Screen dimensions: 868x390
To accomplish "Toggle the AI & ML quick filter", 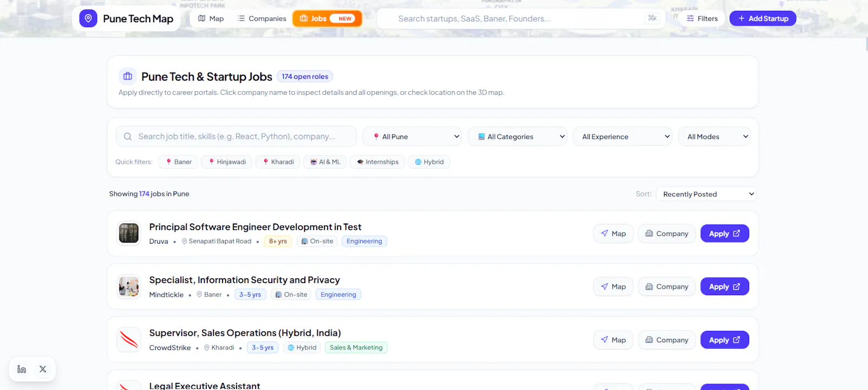I will (x=325, y=162).
